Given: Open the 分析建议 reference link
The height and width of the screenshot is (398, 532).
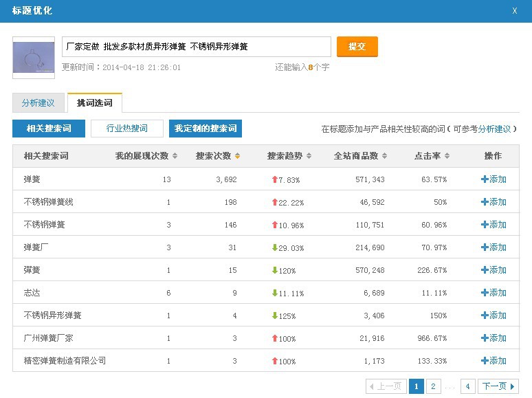Looking at the screenshot, I should coord(495,129).
